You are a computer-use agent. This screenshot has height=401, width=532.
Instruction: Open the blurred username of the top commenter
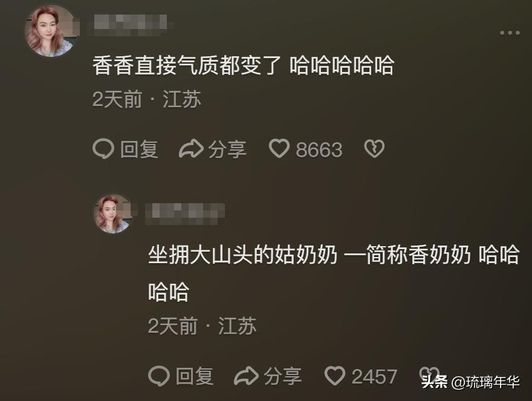tap(131, 25)
